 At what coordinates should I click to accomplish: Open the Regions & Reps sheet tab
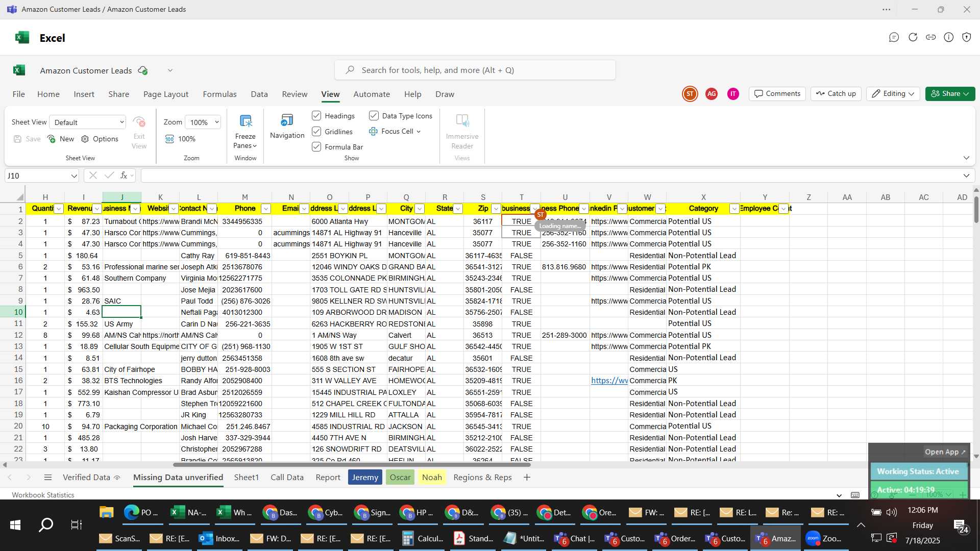click(482, 478)
